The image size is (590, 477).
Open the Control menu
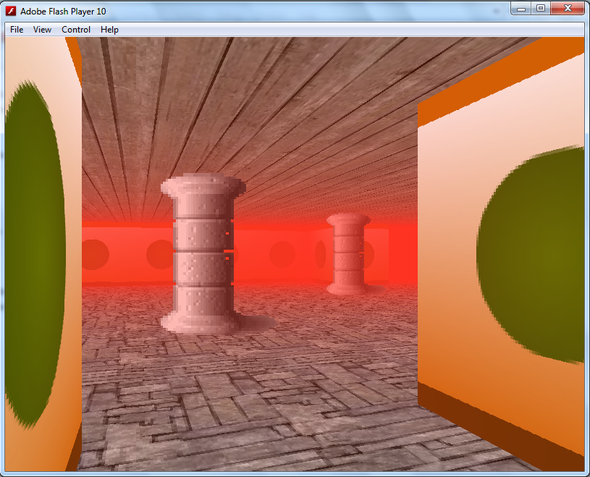76,30
